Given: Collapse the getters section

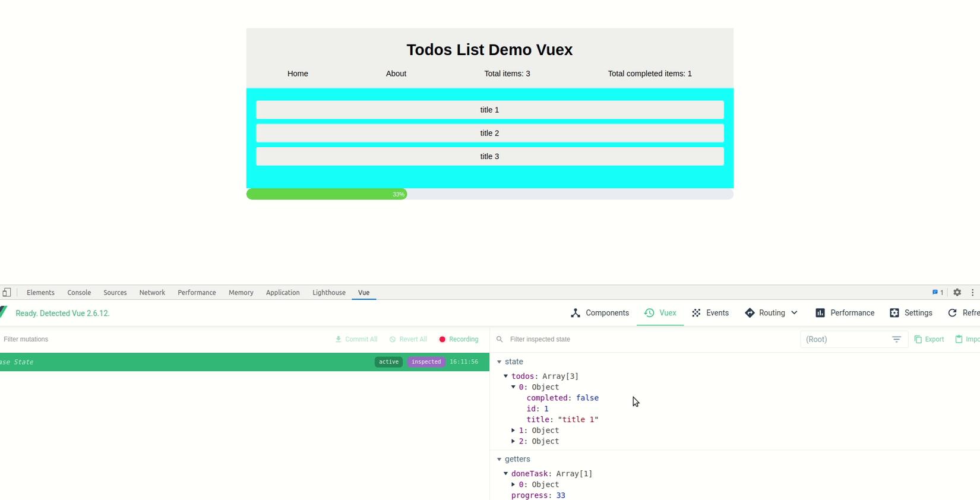Looking at the screenshot, I should coord(499,459).
